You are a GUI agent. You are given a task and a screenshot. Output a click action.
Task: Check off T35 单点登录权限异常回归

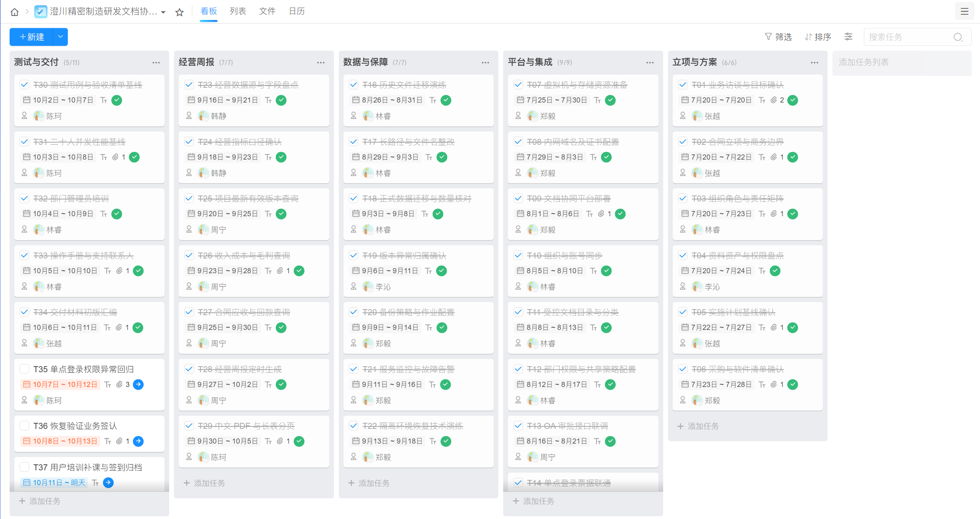coord(24,369)
